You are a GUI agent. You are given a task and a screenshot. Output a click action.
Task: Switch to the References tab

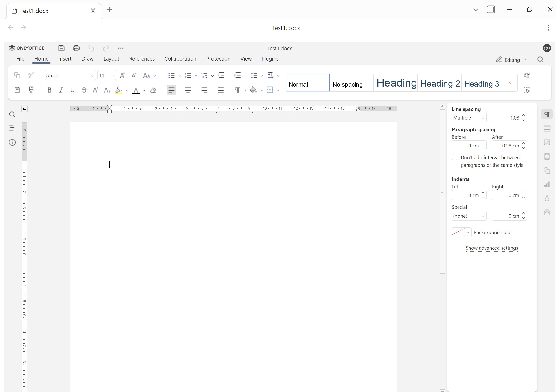click(142, 59)
